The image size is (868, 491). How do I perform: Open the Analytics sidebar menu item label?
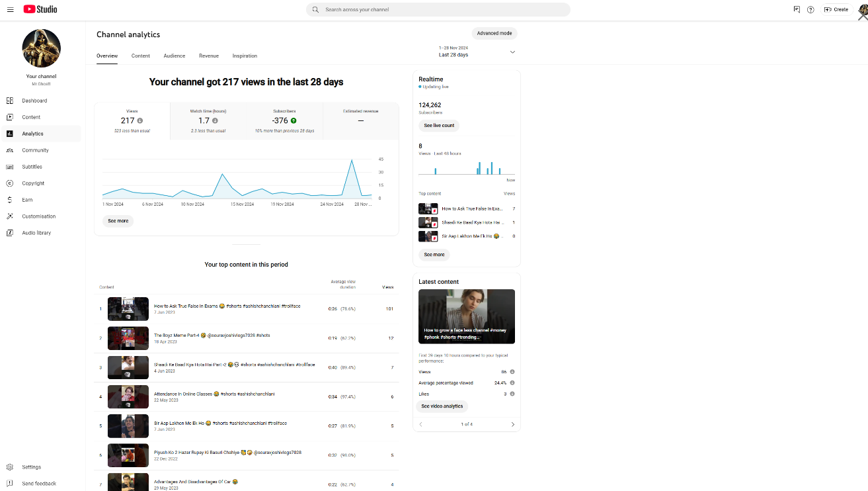pyautogui.click(x=32, y=134)
